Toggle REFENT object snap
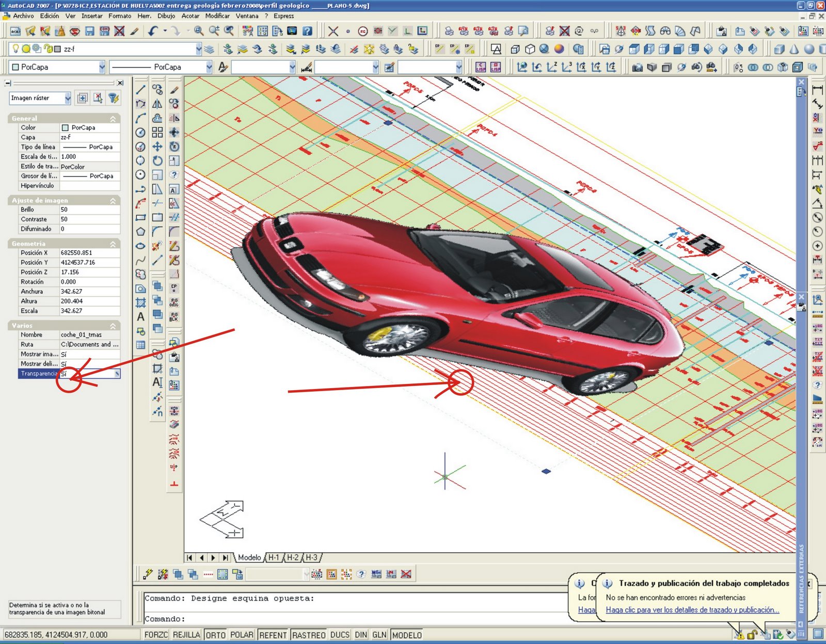This screenshot has width=826, height=644. tap(273, 635)
